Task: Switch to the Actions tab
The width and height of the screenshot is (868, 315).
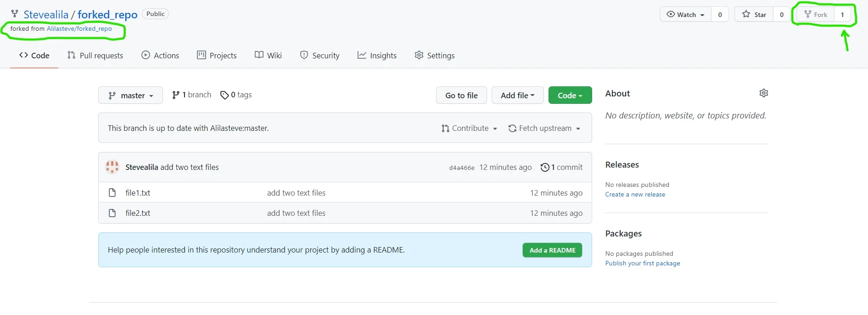Action: click(160, 56)
